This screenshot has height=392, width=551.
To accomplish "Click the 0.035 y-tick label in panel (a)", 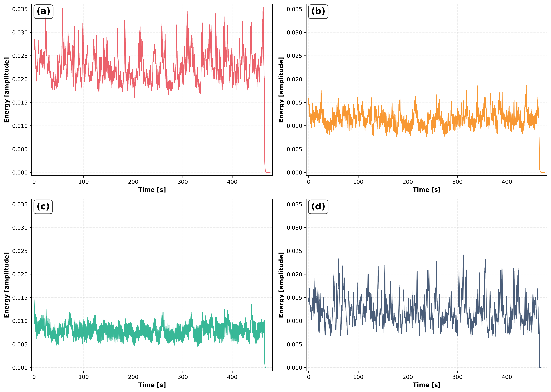I will [x=20, y=9].
